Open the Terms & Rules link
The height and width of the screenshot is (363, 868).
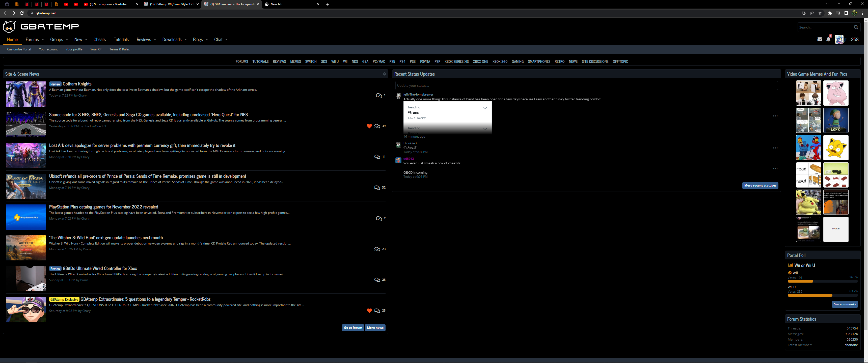(119, 49)
